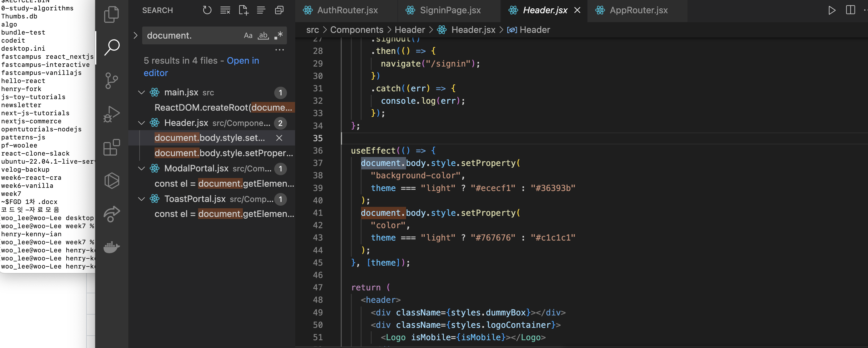This screenshot has height=348, width=868.
Task: Click the Open in editor link
Action: 243,61
